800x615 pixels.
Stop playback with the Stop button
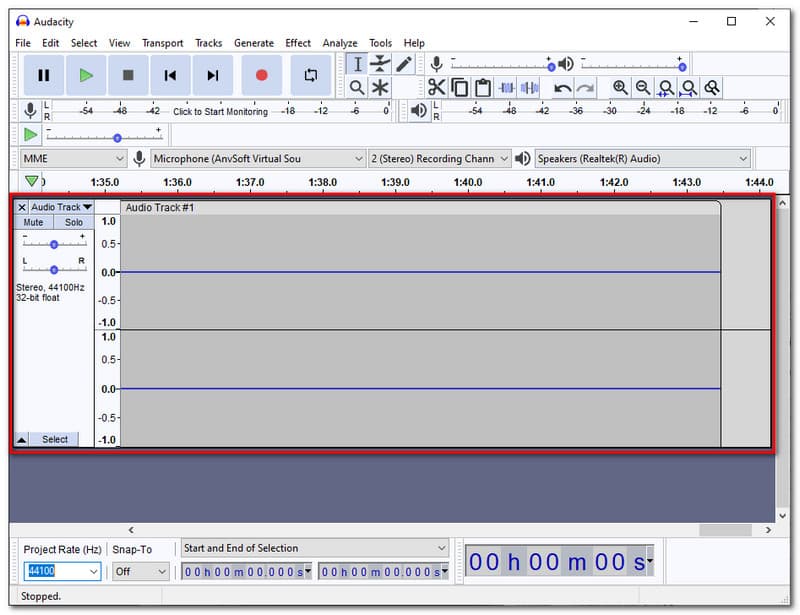pos(128,76)
